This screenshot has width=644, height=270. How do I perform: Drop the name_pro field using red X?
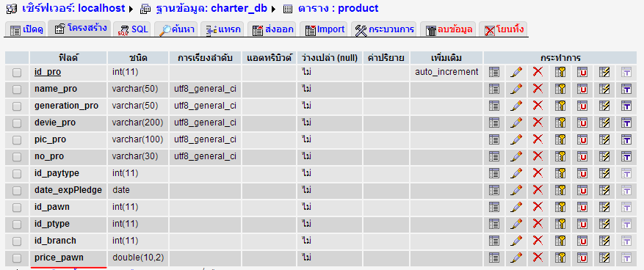point(538,89)
